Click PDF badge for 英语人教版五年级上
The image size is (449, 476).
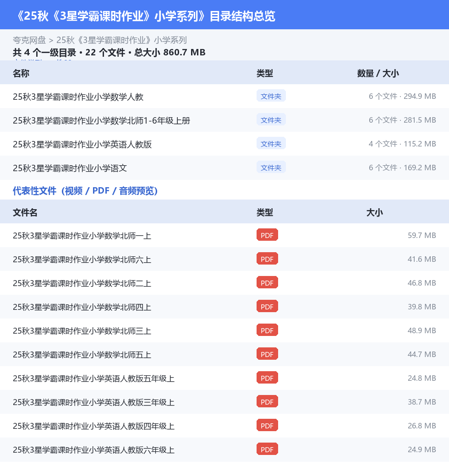(267, 378)
